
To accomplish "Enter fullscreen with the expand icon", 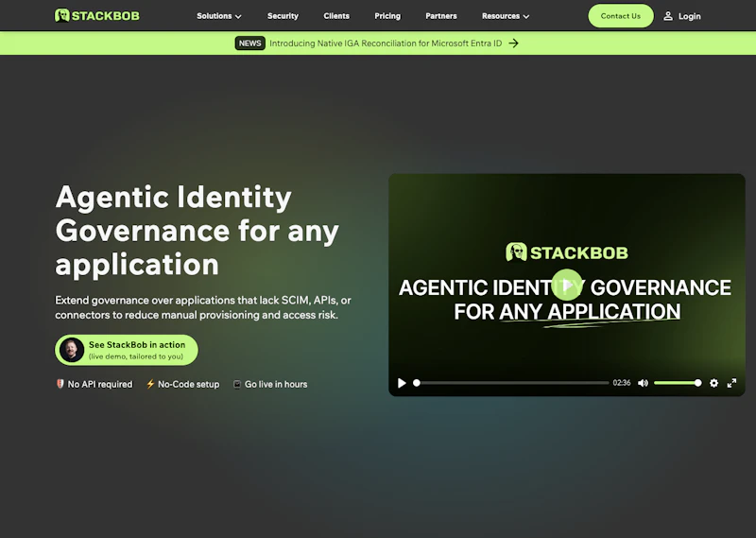I will pyautogui.click(x=731, y=383).
